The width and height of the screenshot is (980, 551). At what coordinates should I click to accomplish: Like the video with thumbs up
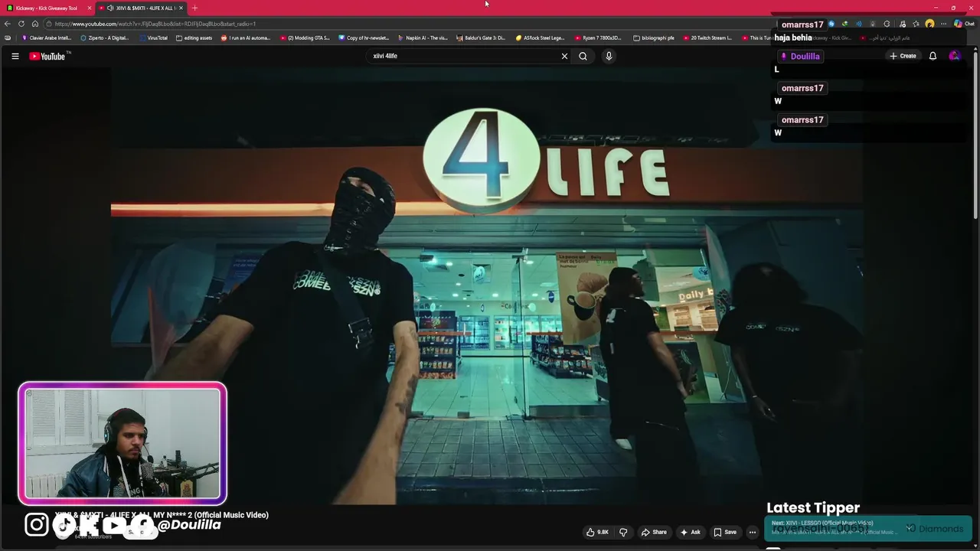tap(597, 532)
